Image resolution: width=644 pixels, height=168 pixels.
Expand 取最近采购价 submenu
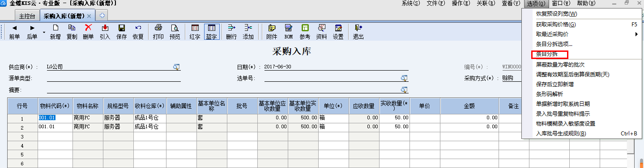tap(582, 34)
